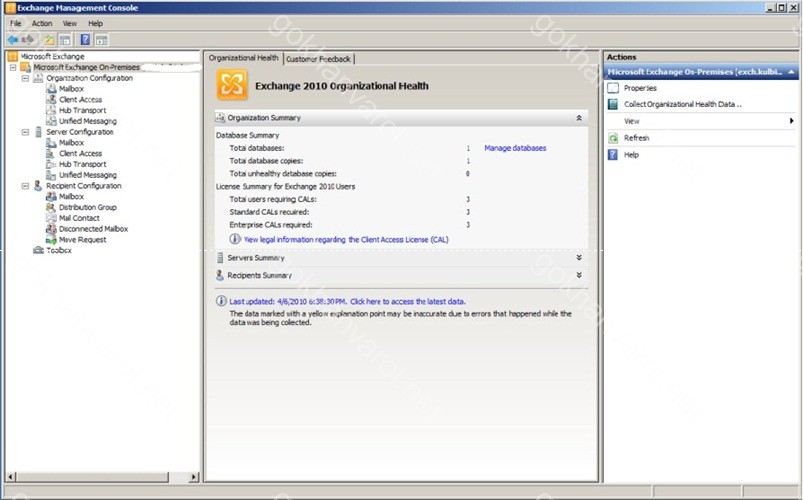Click the Forward arrow toolbar icon
Image resolution: width=803 pixels, height=500 pixels.
coord(28,39)
